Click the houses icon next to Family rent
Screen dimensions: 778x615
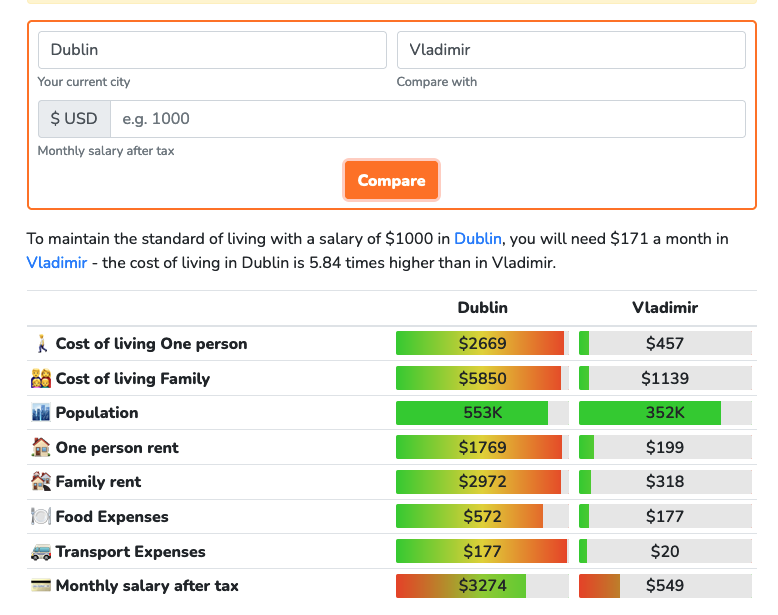(41, 482)
